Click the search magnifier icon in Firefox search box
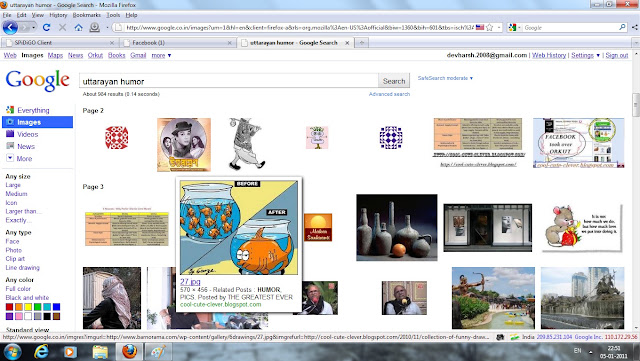Image resolution: width=640 pixels, height=361 pixels. [x=622, y=27]
